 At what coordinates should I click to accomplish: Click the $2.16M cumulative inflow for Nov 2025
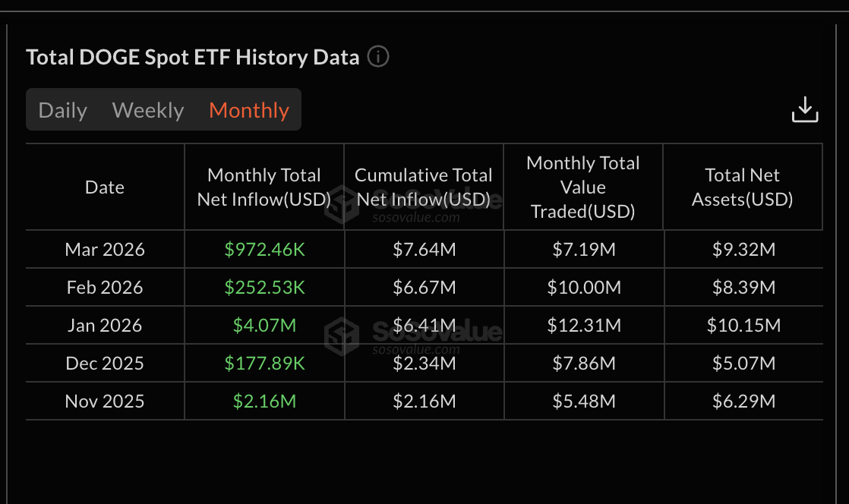point(423,401)
